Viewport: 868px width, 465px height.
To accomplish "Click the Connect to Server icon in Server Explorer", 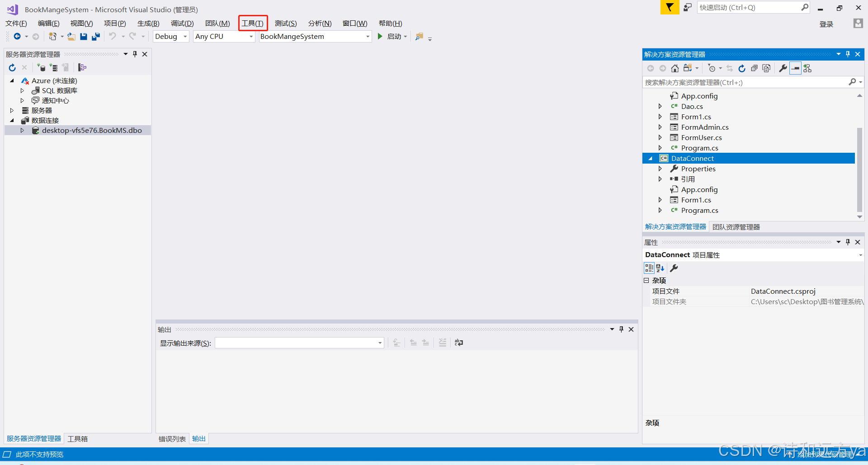I will coord(53,67).
